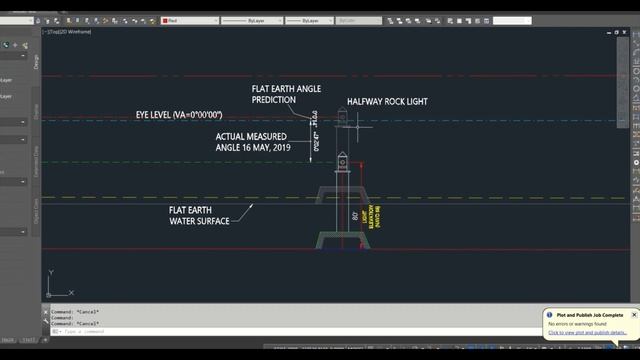Open the layer list dropdown at toolbar's left edge
Screen dimensions: 640x360
pyautogui.click(x=16, y=20)
